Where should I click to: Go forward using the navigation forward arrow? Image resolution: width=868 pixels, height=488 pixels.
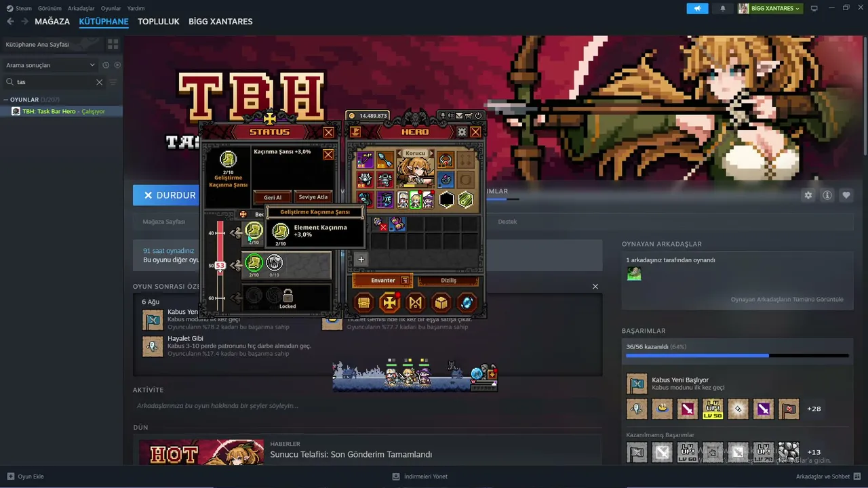(x=24, y=22)
